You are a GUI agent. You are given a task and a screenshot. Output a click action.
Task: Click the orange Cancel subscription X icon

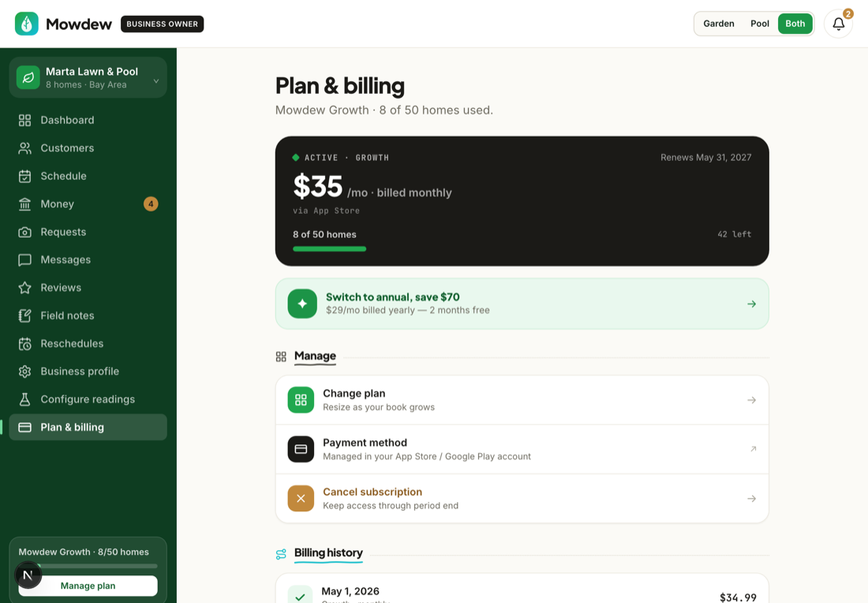coord(301,498)
